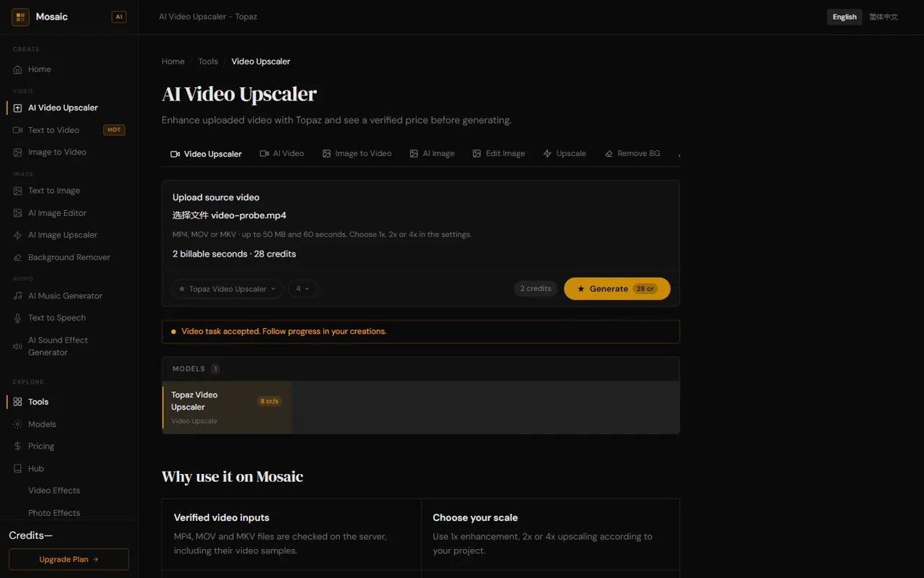The image size is (924, 578).
Task: Select the AI Video Upscaler sidebar icon
Action: (18, 108)
